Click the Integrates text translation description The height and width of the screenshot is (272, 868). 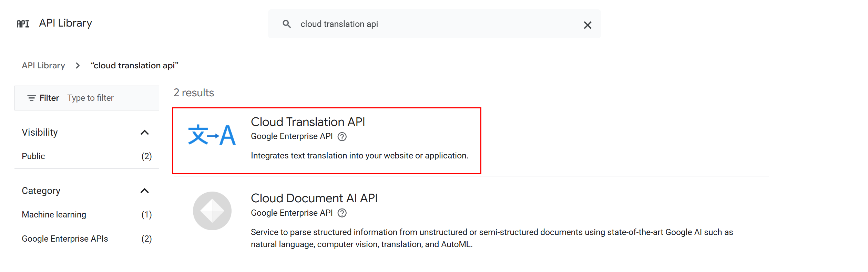(359, 156)
